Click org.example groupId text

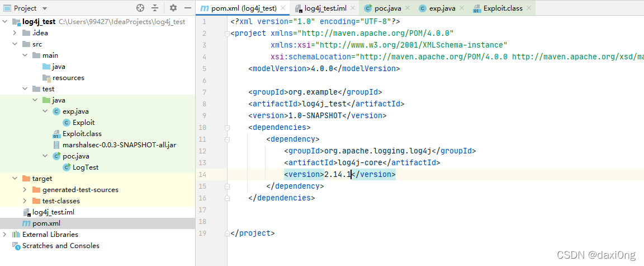pyautogui.click(x=313, y=92)
